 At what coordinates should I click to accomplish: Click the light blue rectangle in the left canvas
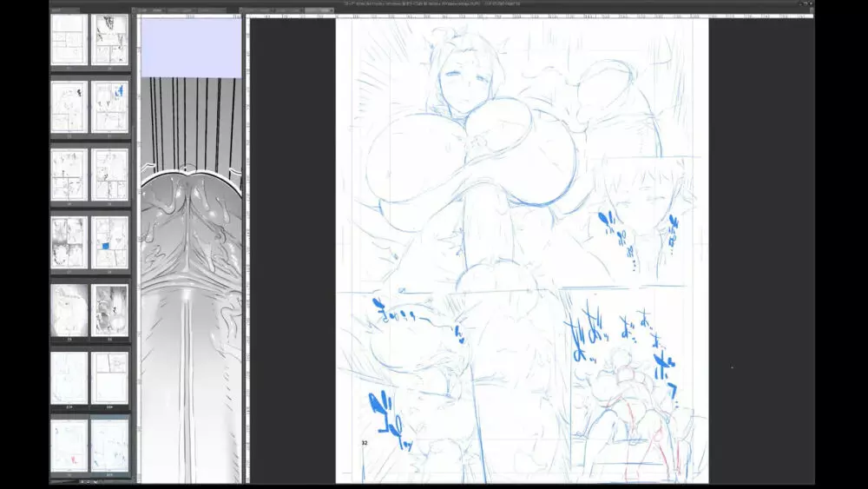(x=191, y=48)
